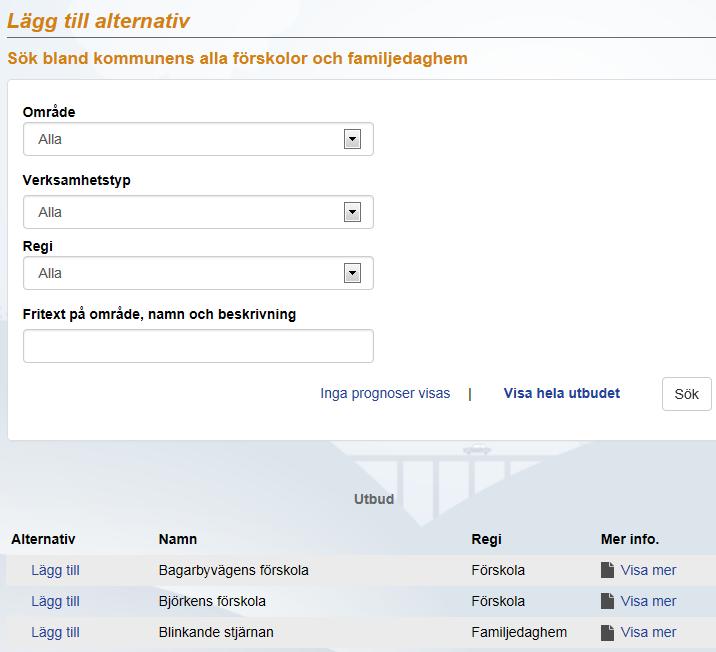Click the Sök button

pyautogui.click(x=686, y=394)
